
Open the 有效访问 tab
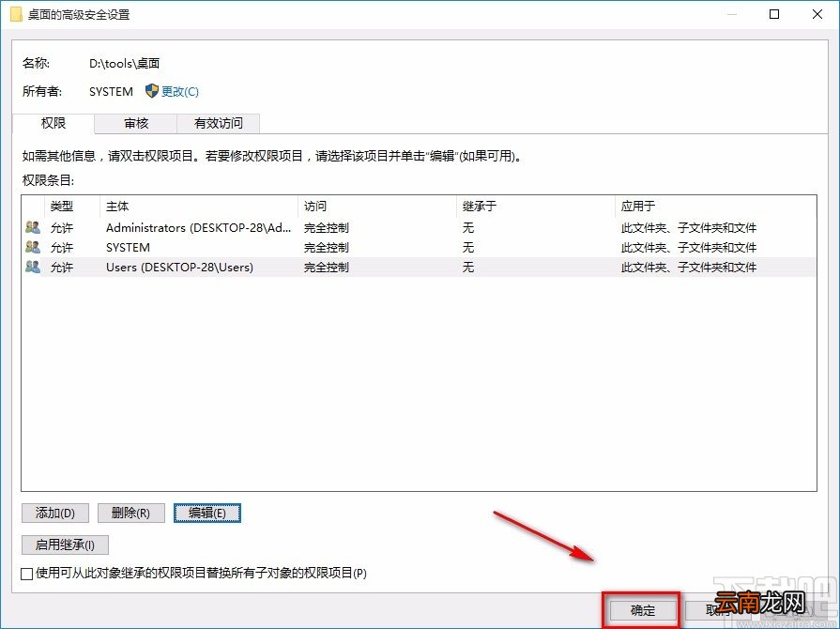pyautogui.click(x=218, y=123)
